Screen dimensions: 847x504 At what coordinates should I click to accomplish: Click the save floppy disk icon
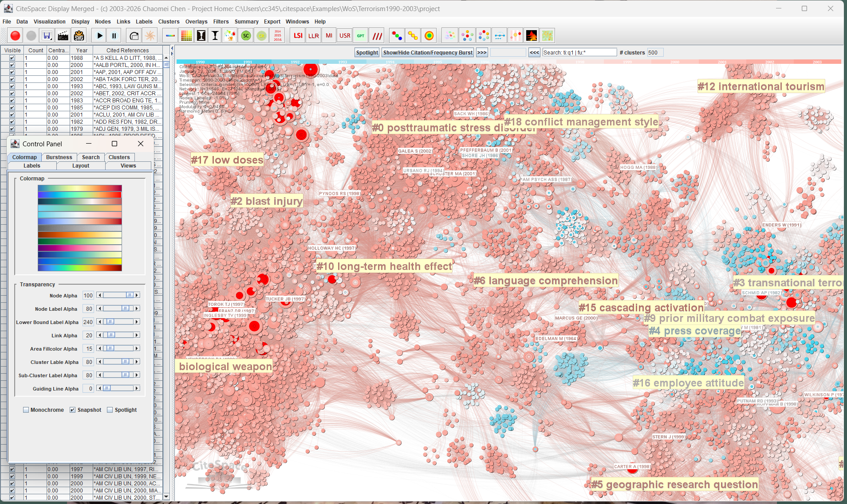click(47, 36)
